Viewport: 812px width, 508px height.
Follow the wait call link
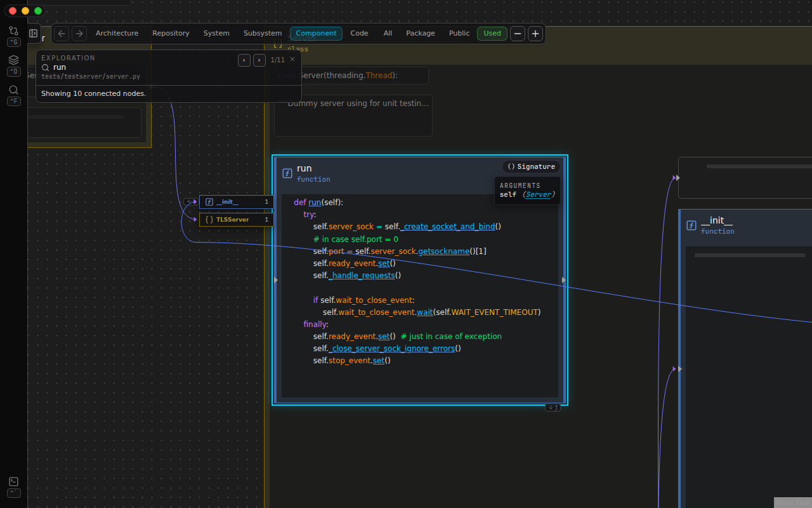click(x=424, y=312)
